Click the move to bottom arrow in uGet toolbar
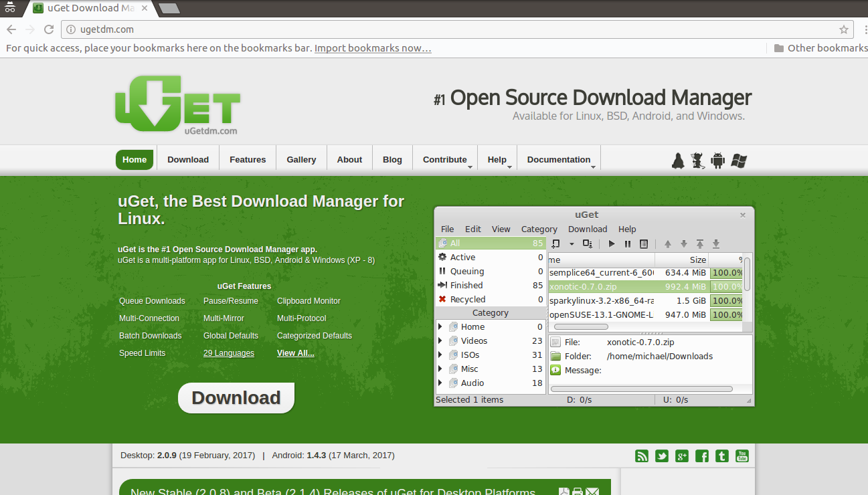Viewport: 868px width, 495px height. click(716, 244)
